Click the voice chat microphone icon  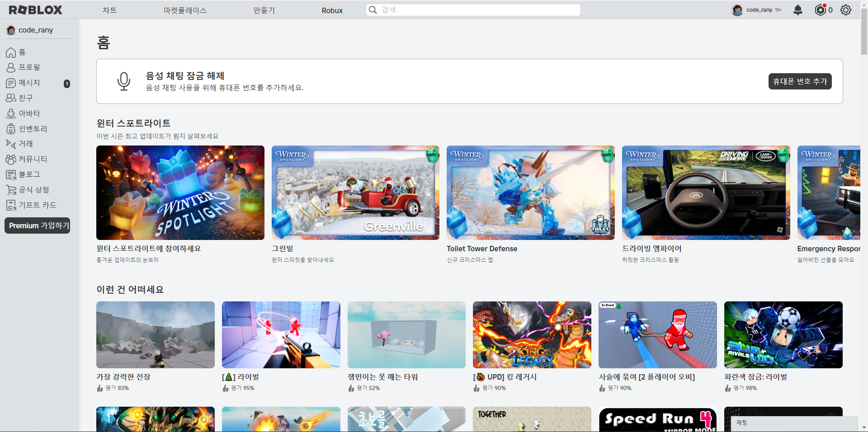click(x=124, y=81)
